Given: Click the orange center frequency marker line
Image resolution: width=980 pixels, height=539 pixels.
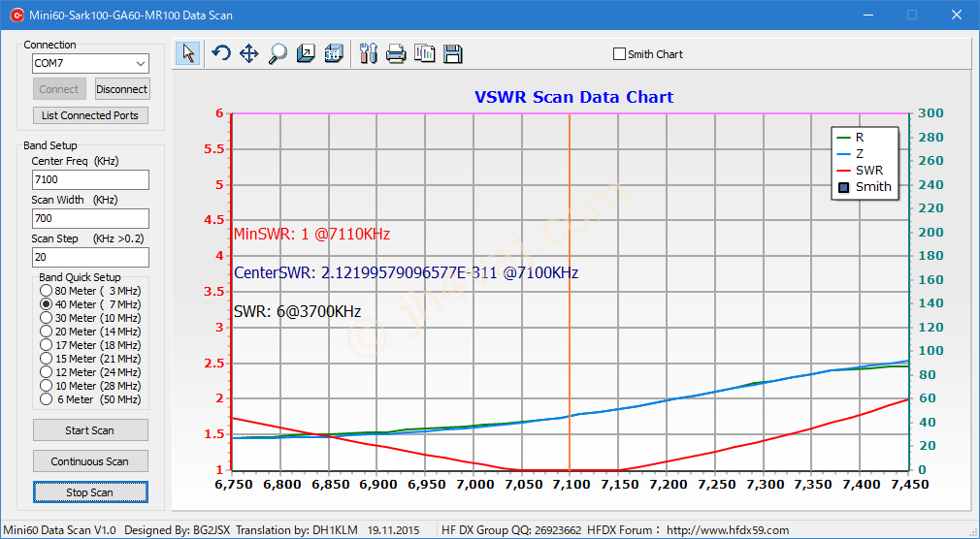Looking at the screenshot, I should pos(570,292).
